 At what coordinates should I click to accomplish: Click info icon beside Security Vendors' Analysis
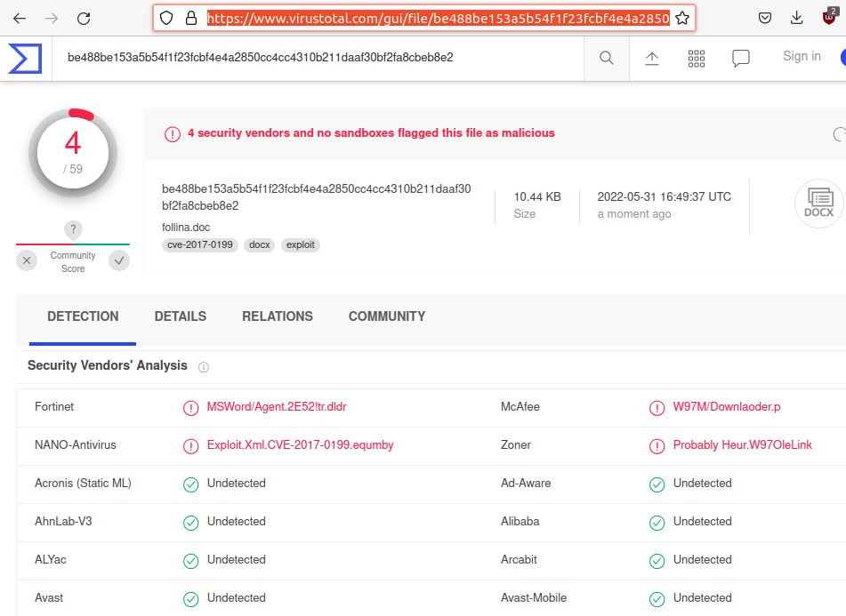tap(204, 367)
